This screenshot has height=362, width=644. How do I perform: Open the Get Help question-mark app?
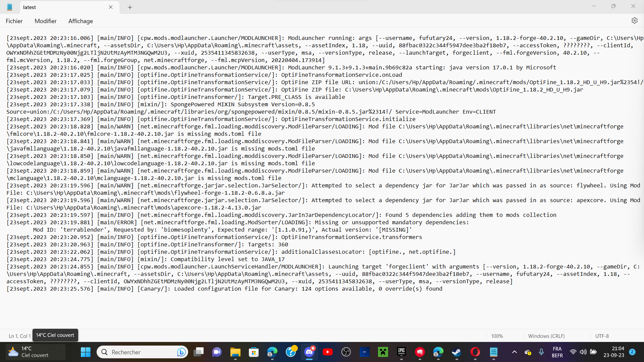(x=291, y=352)
